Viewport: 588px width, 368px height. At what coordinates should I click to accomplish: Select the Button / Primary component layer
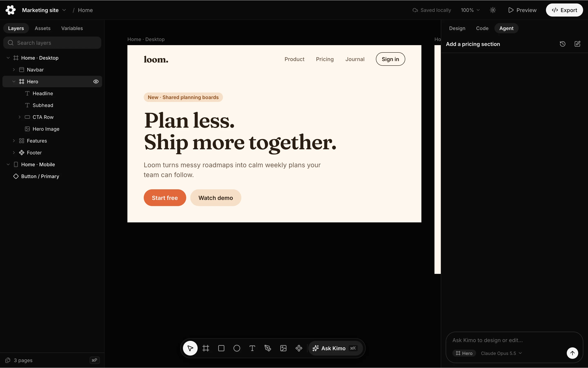[52, 176]
